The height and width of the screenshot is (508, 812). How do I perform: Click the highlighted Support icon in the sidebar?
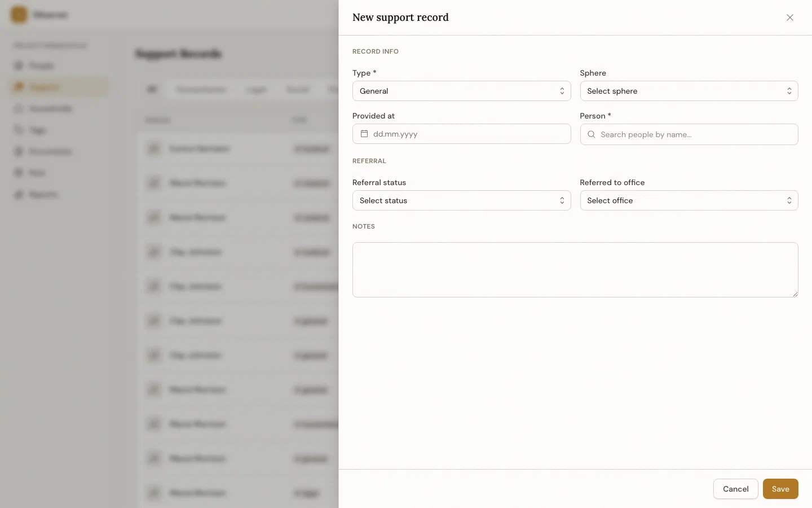[19, 87]
